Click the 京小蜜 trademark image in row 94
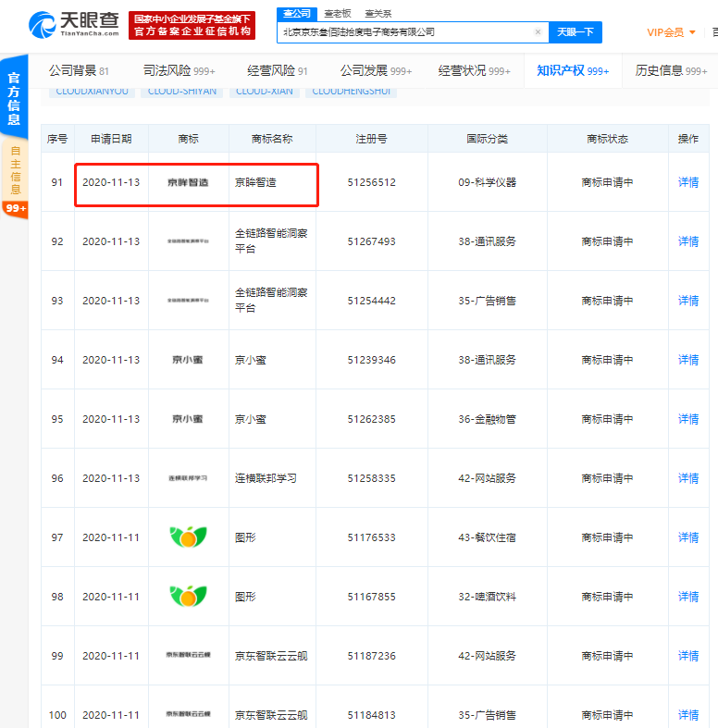The image size is (718, 728). coord(188,360)
